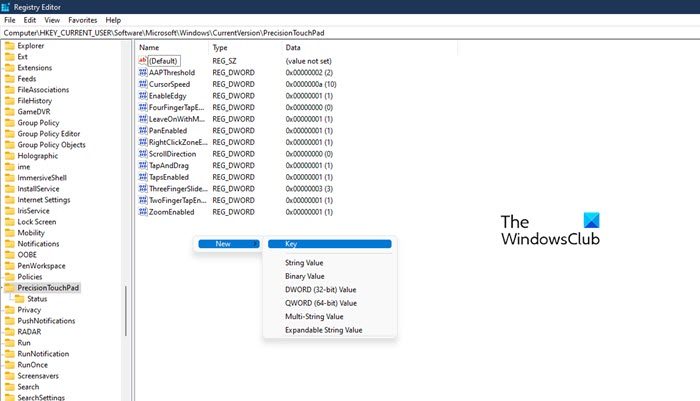Viewport: 700px width, 401px height.
Task: Click the ZoomEnabled DWORD value icon
Action: tap(143, 212)
